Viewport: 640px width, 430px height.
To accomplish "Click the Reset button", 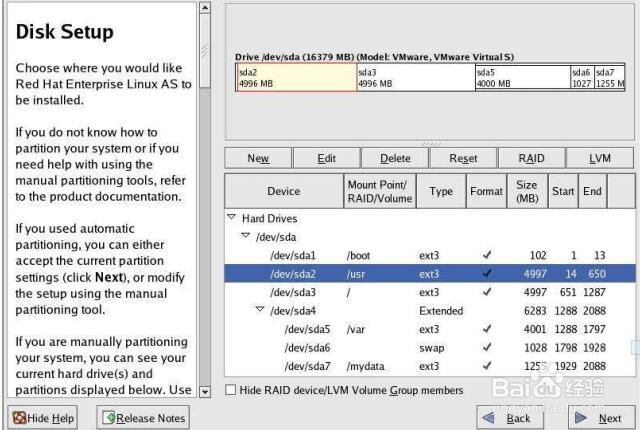I will click(463, 158).
